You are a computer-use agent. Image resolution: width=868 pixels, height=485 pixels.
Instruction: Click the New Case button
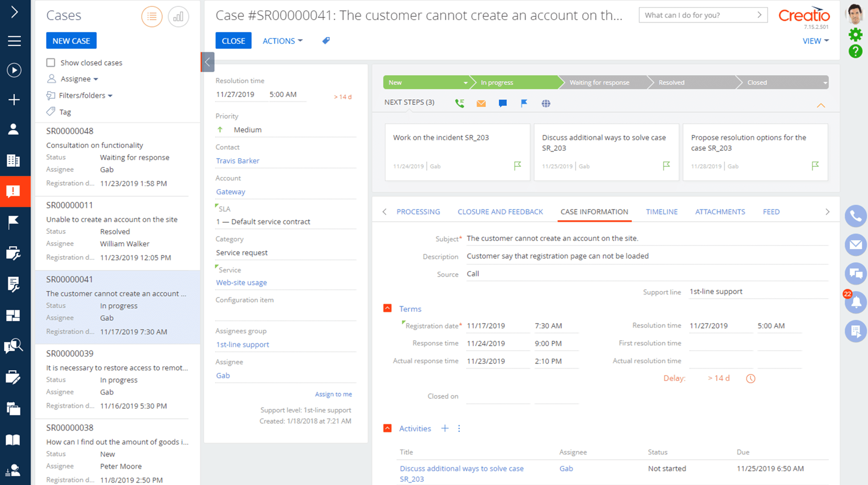[71, 41]
